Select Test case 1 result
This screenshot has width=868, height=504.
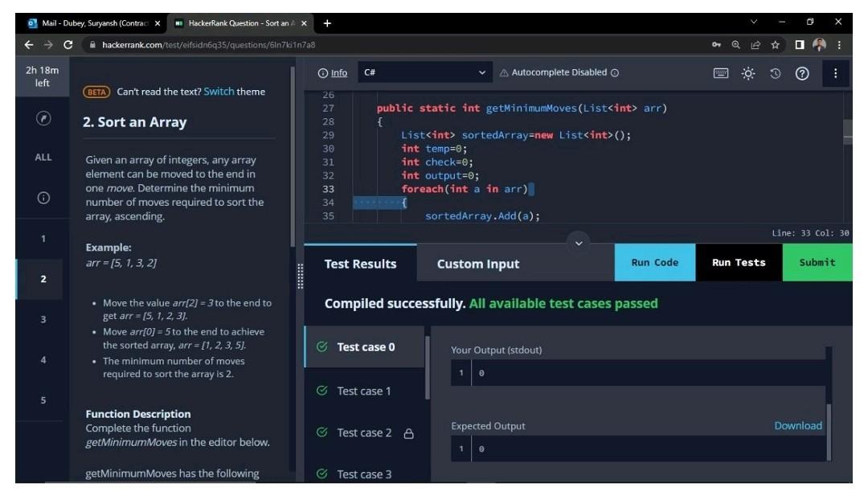point(364,391)
